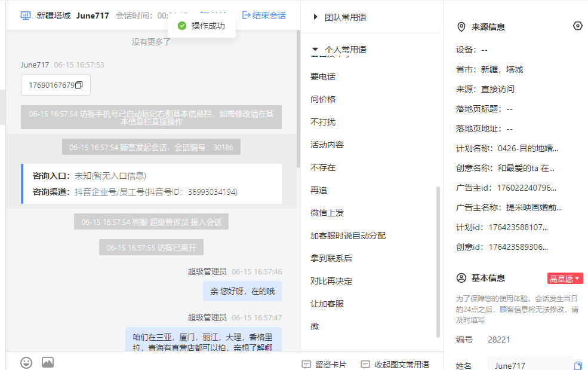Click the 广告主id value row
Image resolution: width=588 pixels, height=370 pixels.
506,188
